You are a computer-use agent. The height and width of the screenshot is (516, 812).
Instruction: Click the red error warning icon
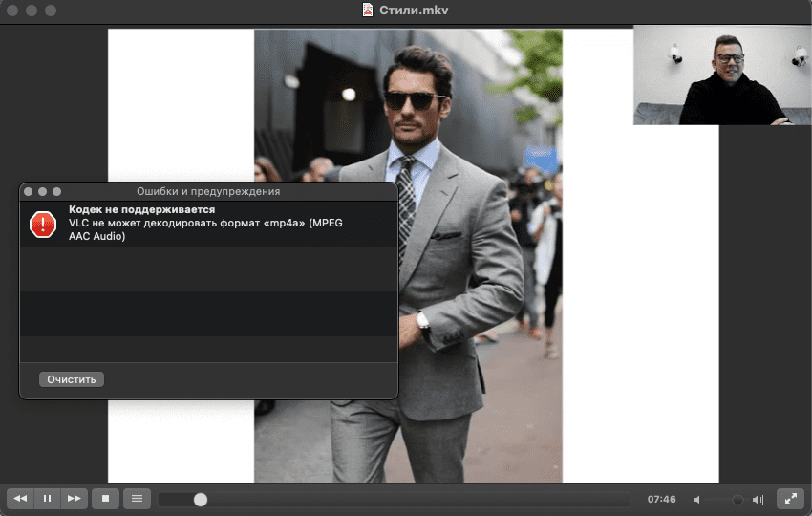tap(43, 224)
